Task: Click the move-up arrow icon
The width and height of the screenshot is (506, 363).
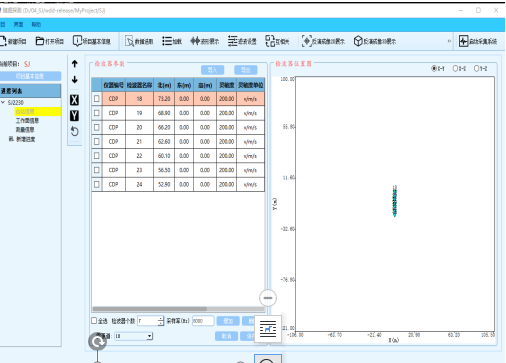Action: 75,64
